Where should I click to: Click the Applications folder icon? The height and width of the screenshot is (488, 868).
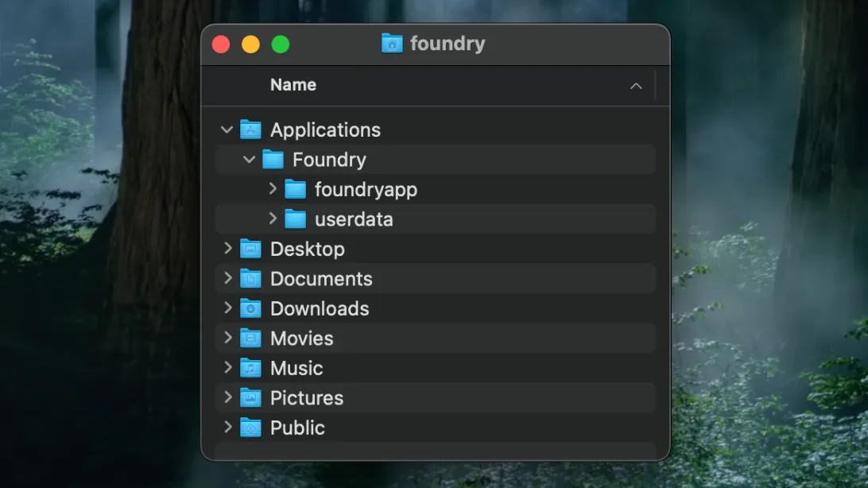click(250, 130)
